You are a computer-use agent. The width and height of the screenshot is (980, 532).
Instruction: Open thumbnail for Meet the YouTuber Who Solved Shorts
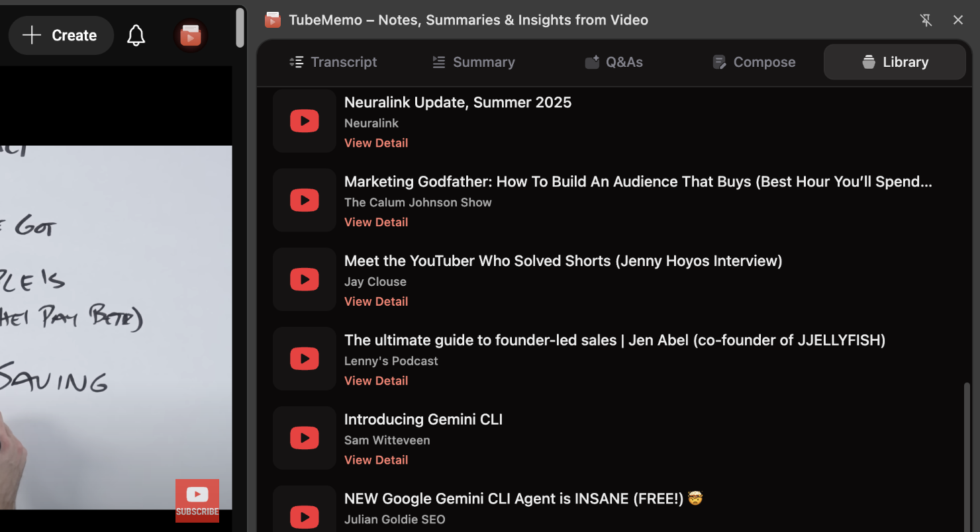point(305,279)
